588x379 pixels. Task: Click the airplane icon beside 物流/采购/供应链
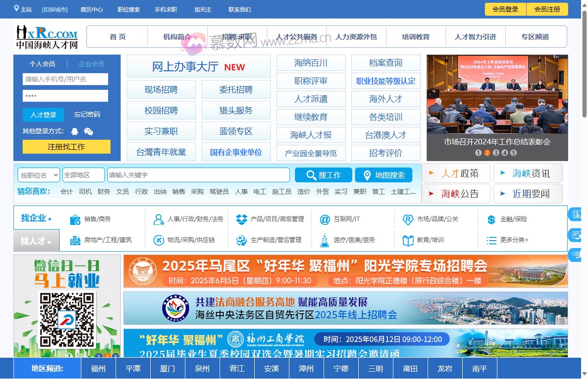click(158, 240)
